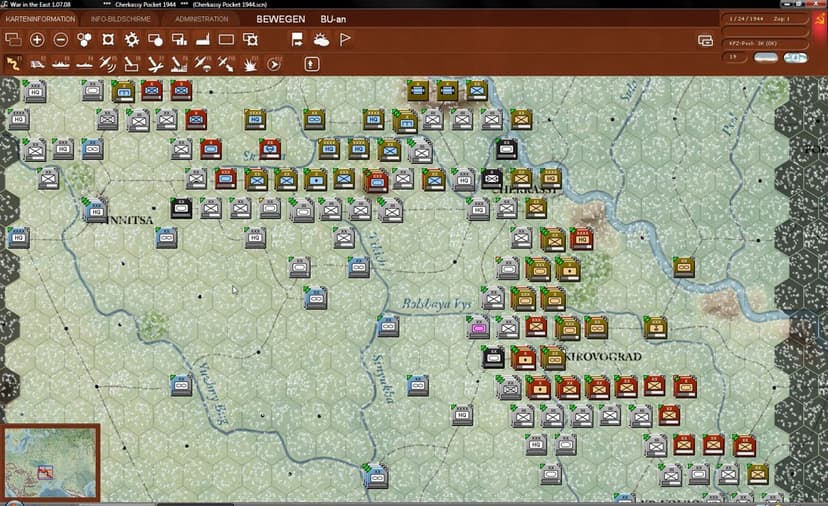
Task: Click the square target-marker toolbar icon
Action: tap(108, 40)
